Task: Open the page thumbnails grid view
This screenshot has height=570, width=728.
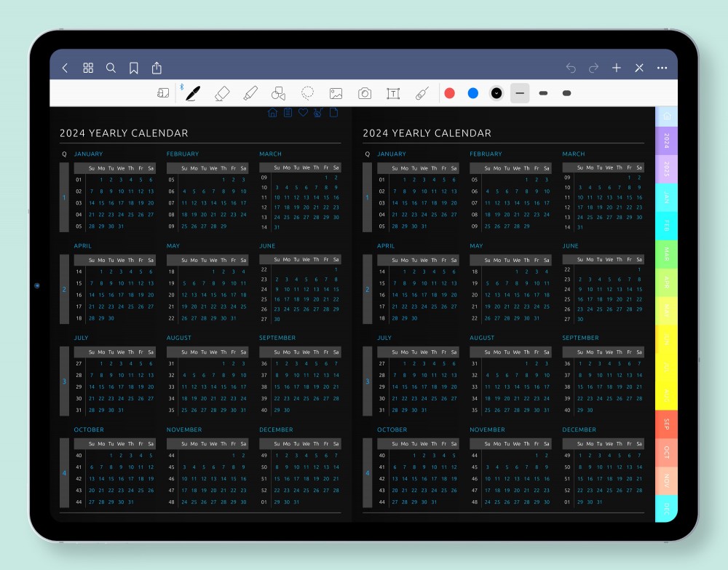Action: coord(88,68)
